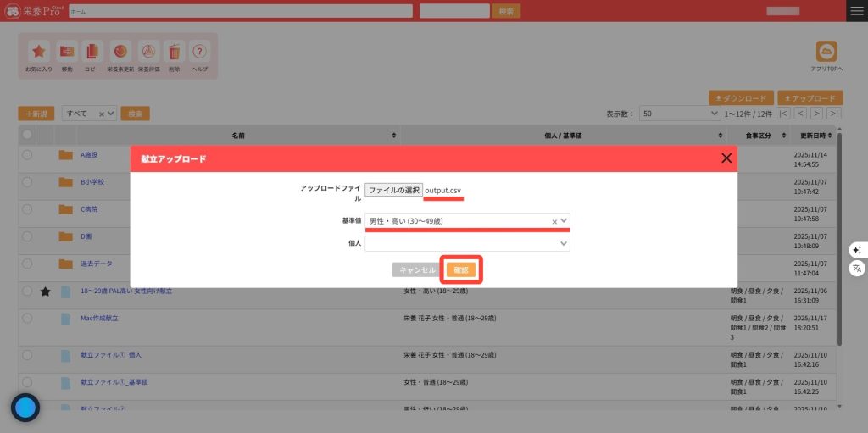Click the 削除 trash icon
The width and height of the screenshot is (868, 433).
pyautogui.click(x=174, y=52)
